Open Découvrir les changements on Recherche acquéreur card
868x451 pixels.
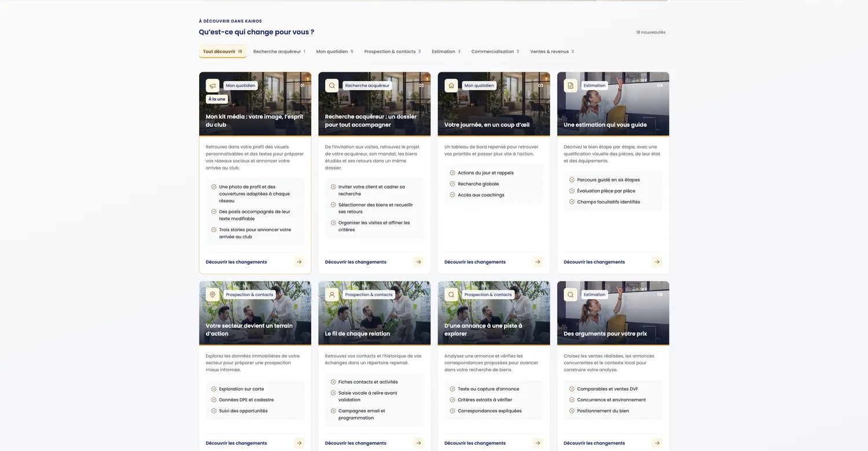(356, 262)
